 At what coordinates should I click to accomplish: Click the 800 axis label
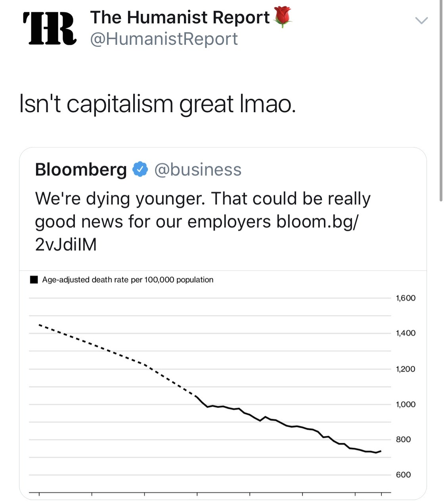403,439
